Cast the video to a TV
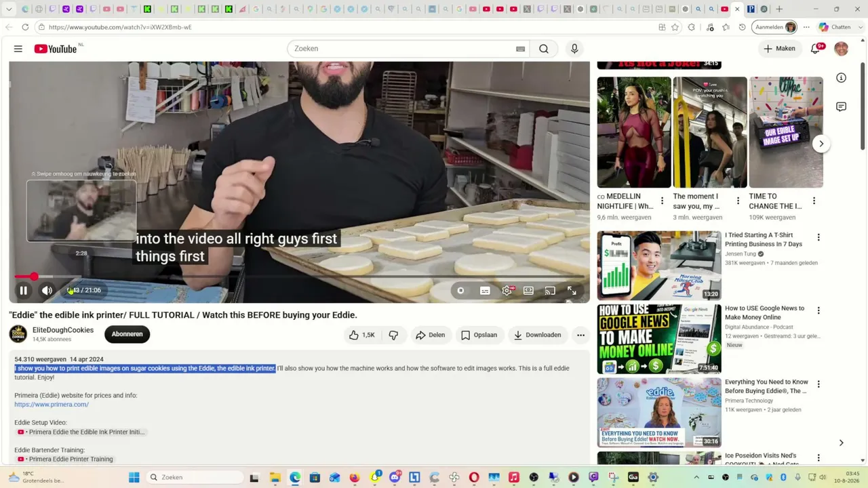 coord(550,291)
